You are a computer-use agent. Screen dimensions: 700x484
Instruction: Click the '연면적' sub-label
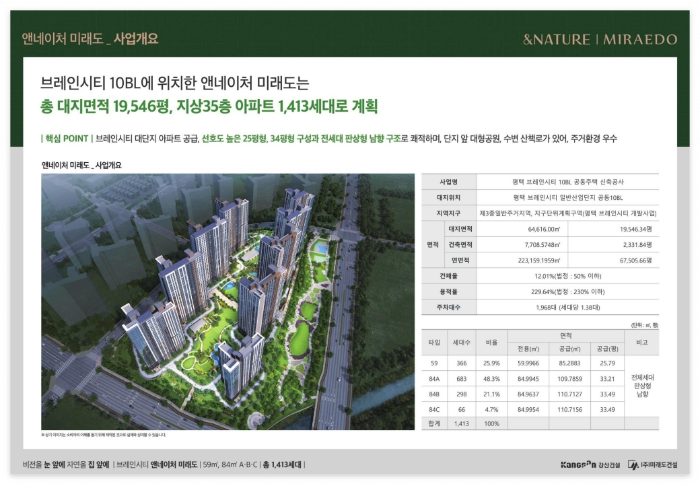click(x=460, y=260)
